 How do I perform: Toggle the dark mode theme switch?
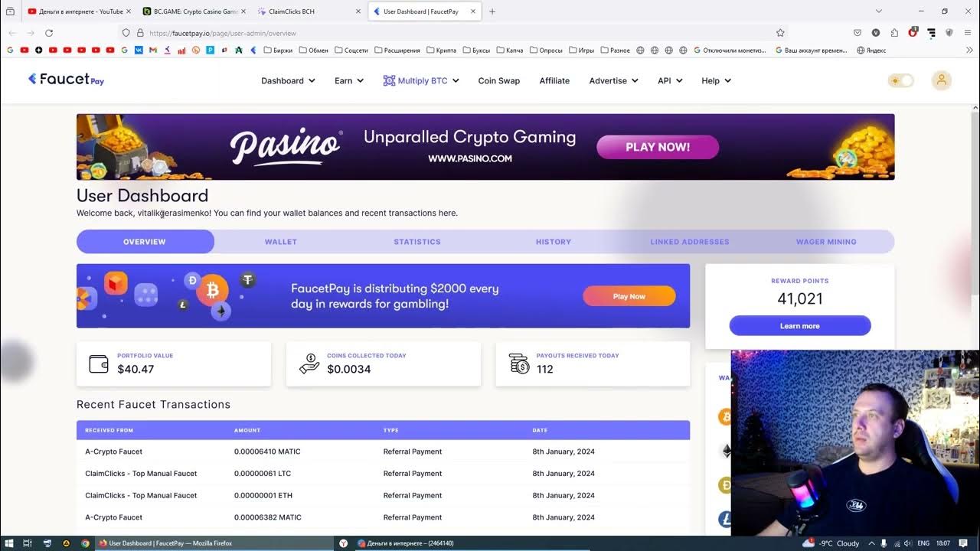coord(901,80)
